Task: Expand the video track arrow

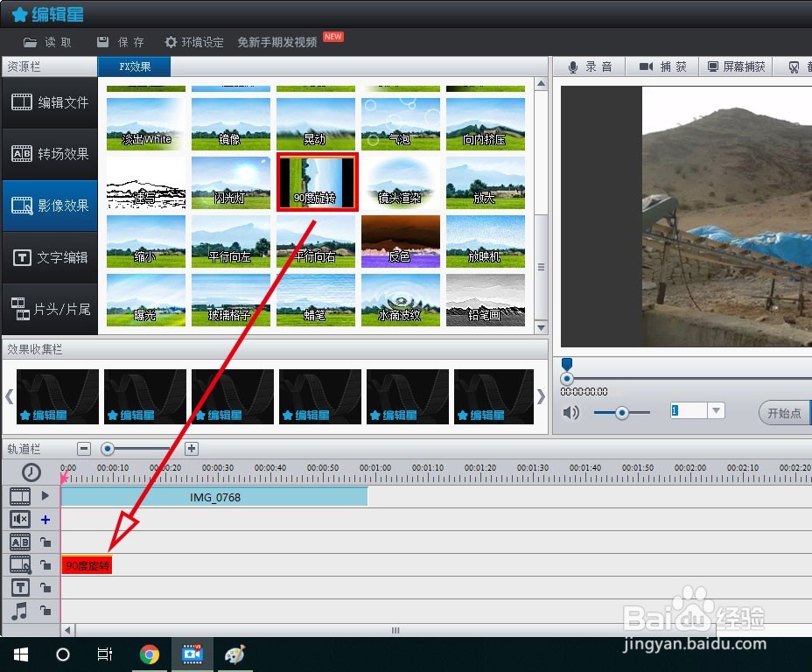Action: pos(45,496)
